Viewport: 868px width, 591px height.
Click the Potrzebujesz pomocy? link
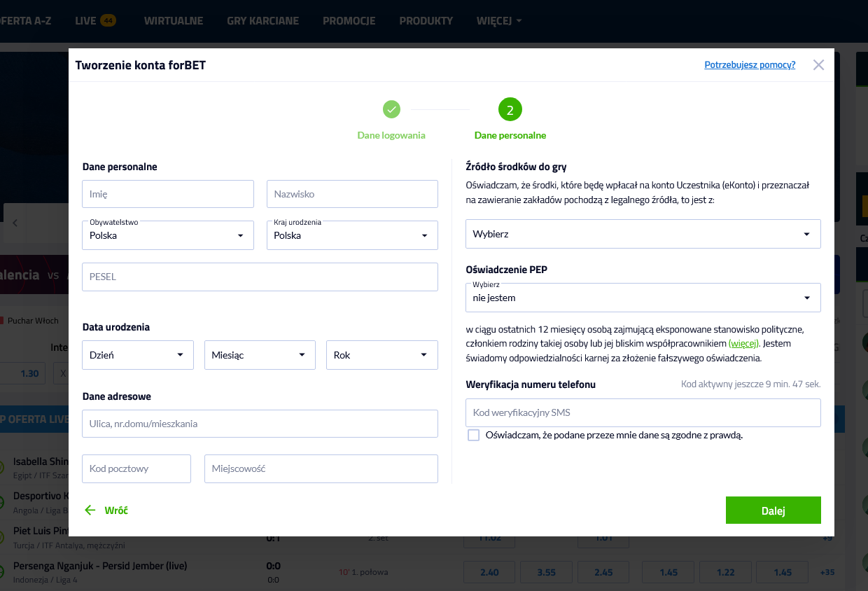[750, 65]
